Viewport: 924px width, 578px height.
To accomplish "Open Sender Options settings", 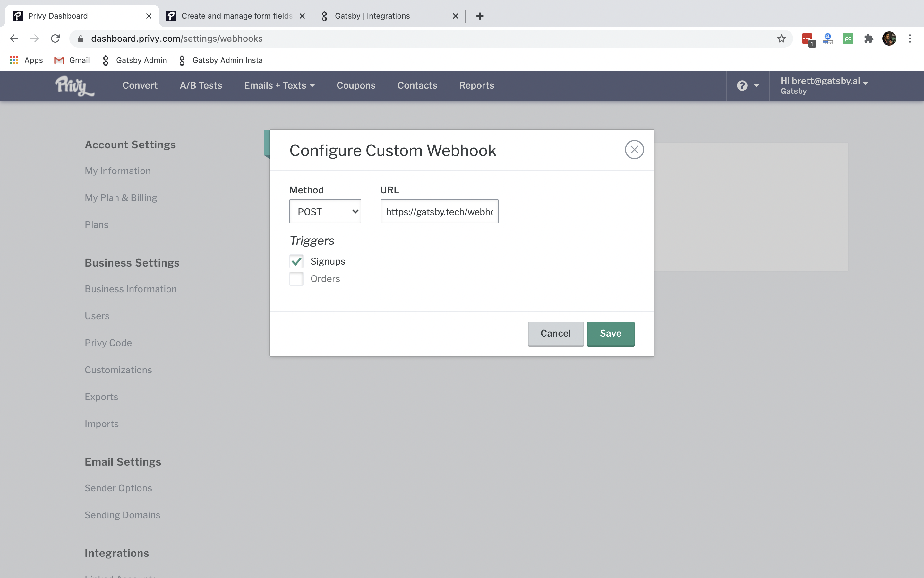I will pyautogui.click(x=118, y=488).
